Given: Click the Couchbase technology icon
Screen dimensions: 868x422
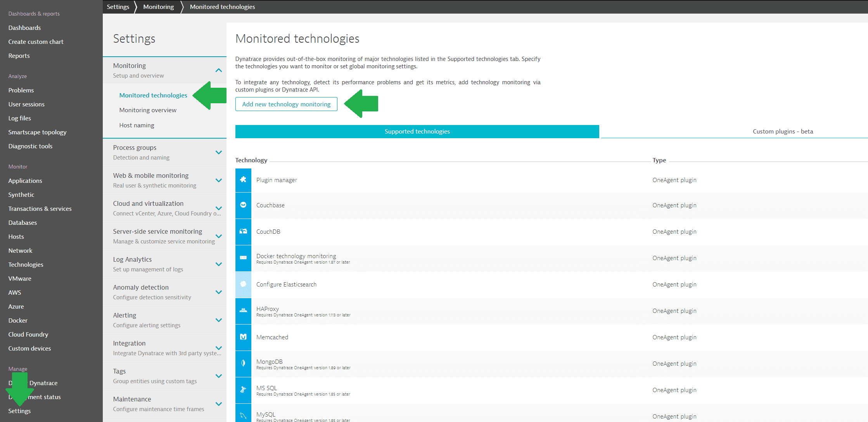Looking at the screenshot, I should click(243, 205).
